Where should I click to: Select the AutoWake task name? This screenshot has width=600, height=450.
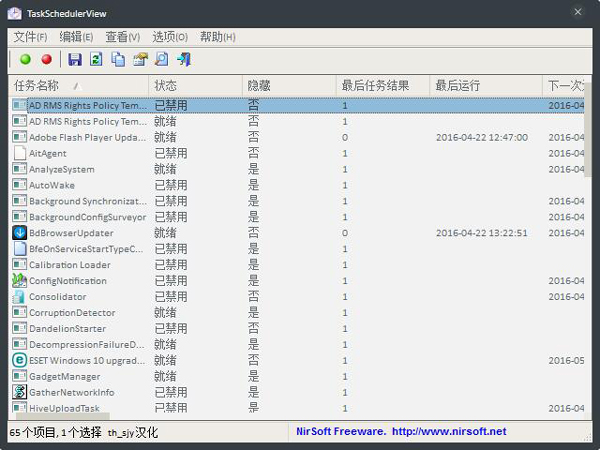[x=52, y=185]
